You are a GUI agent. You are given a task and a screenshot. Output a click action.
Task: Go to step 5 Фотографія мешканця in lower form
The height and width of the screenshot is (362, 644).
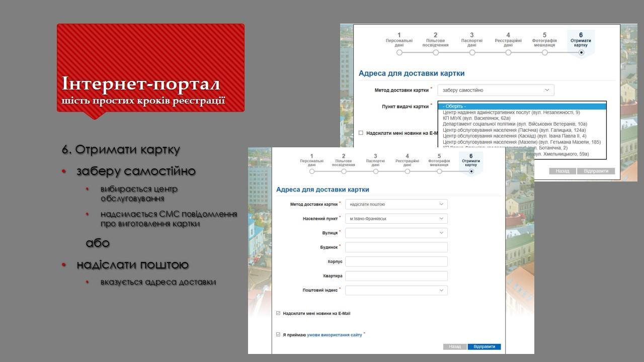click(x=439, y=164)
